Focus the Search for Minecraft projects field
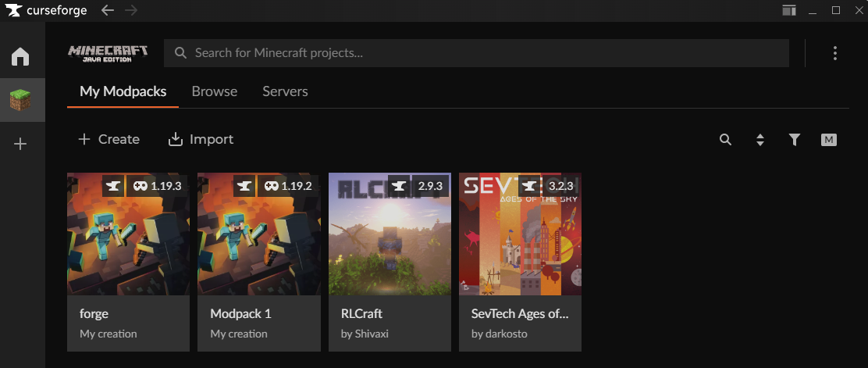The image size is (868, 368). coord(476,53)
